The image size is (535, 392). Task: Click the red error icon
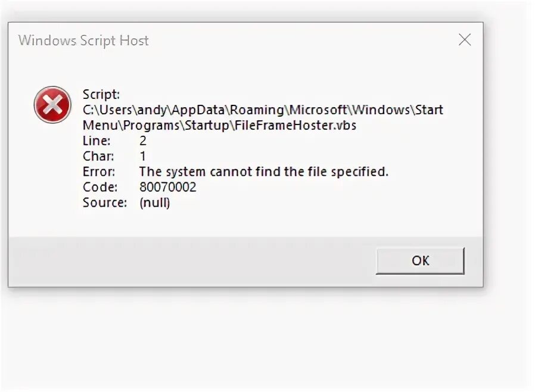pyautogui.click(x=52, y=105)
